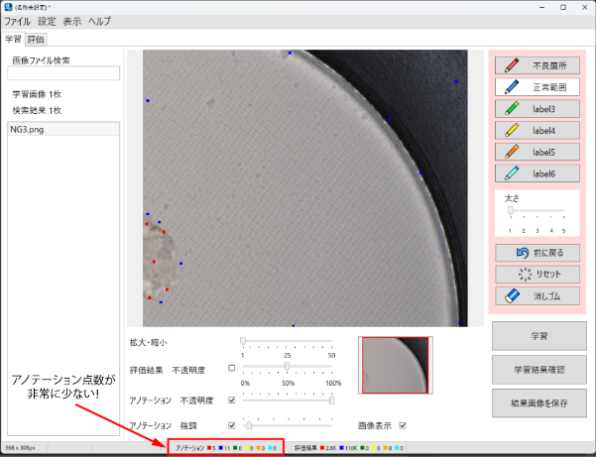Click blue 評価結果 110K count swatch

[341, 448]
